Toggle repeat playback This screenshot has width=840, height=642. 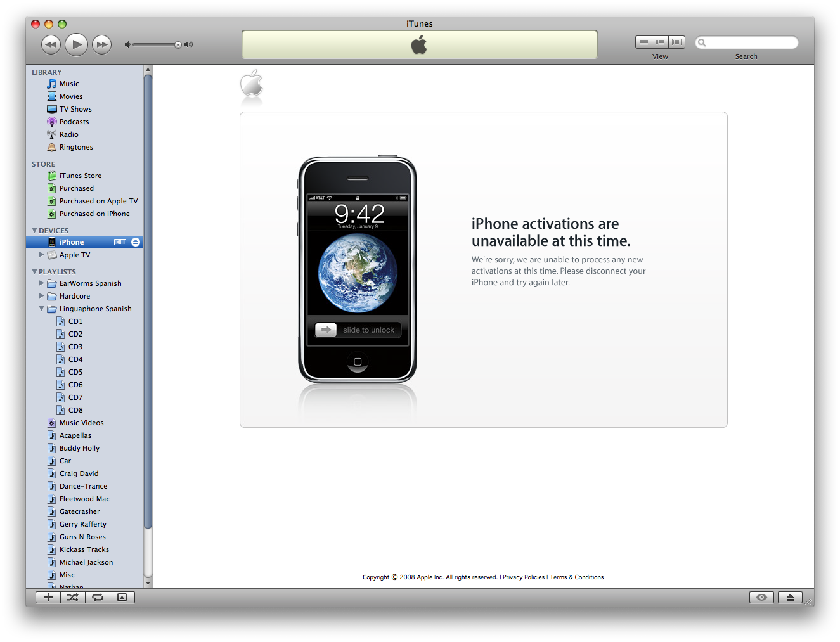(98, 597)
